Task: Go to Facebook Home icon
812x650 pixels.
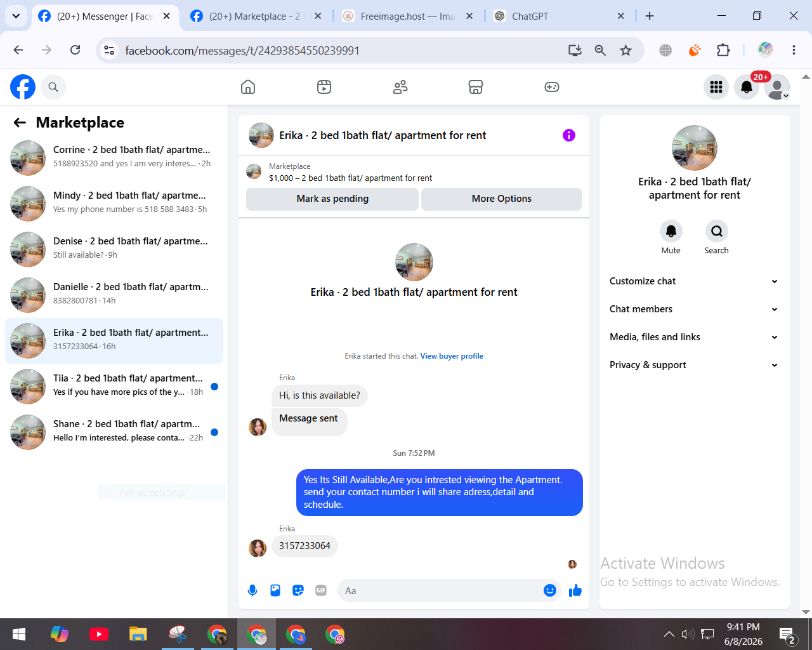Action: [x=248, y=87]
